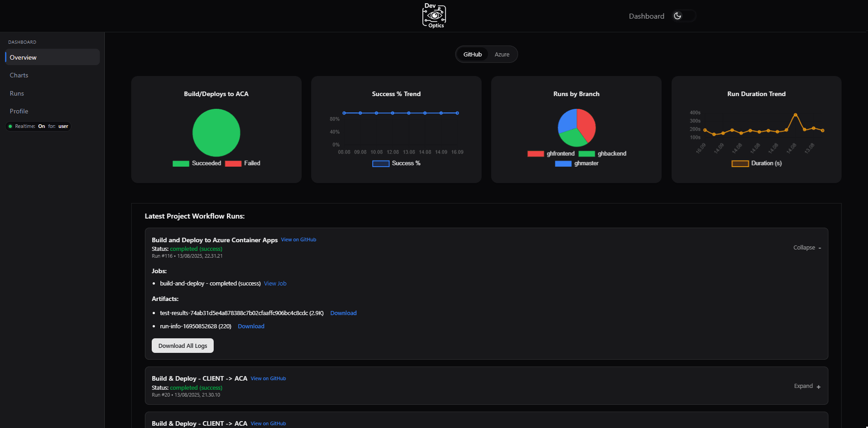868x428 pixels.
Task: Go to the Profile sidebar item
Action: tap(19, 111)
